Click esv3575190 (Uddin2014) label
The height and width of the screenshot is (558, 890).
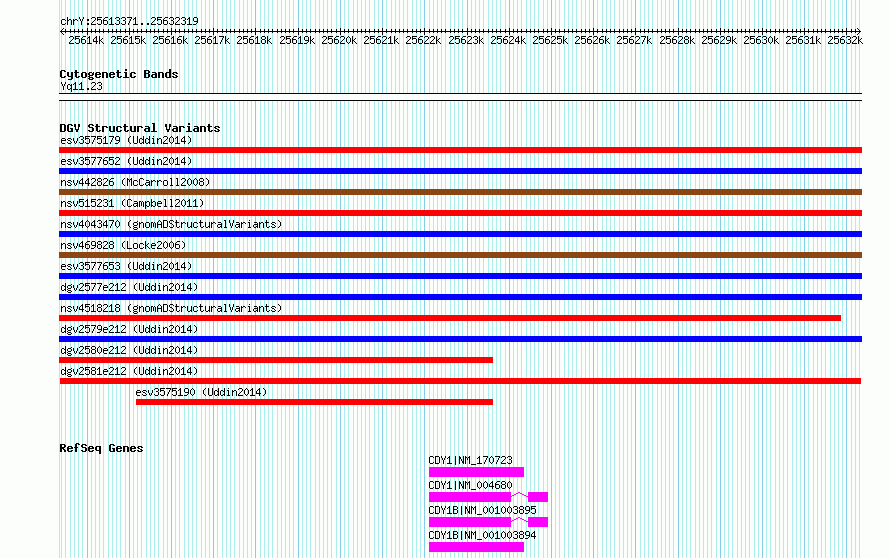point(201,392)
